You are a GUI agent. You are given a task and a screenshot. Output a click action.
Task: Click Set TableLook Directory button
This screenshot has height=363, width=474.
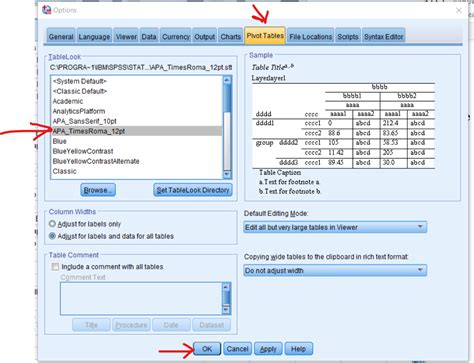193,190
